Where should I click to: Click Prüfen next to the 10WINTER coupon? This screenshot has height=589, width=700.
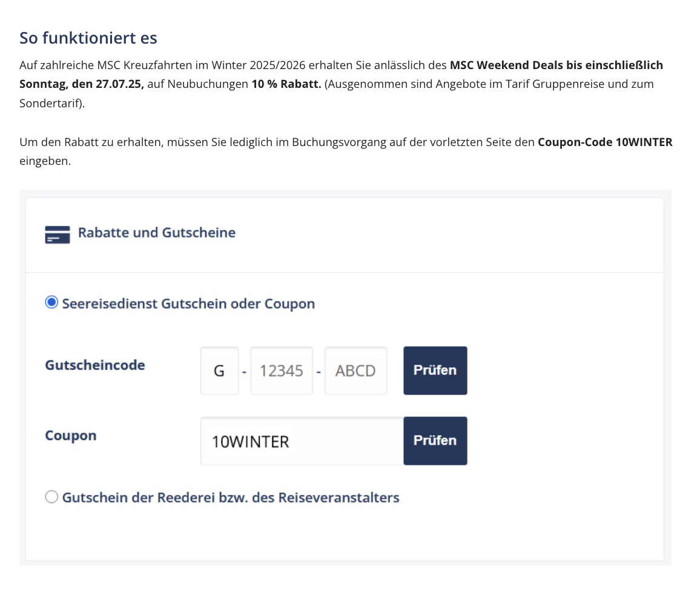click(x=435, y=441)
